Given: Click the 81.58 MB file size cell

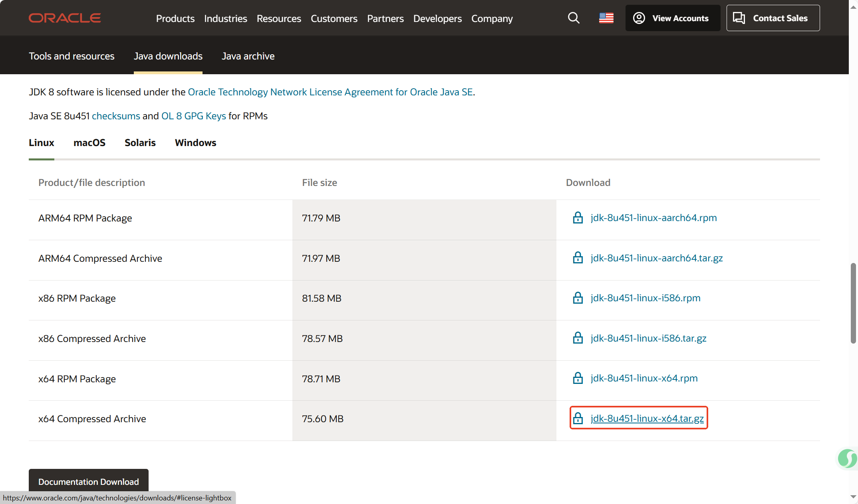Looking at the screenshot, I should click(x=424, y=300).
